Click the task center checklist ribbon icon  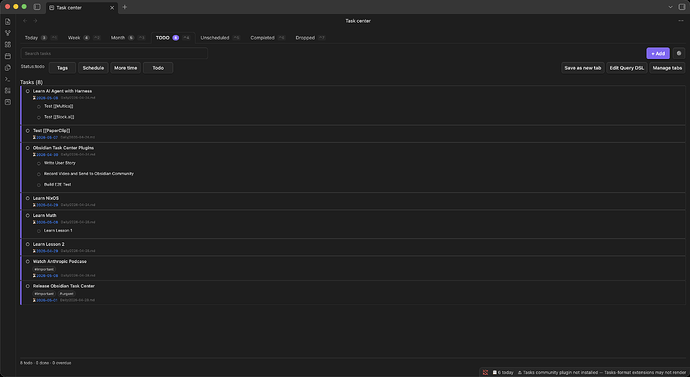point(7,91)
